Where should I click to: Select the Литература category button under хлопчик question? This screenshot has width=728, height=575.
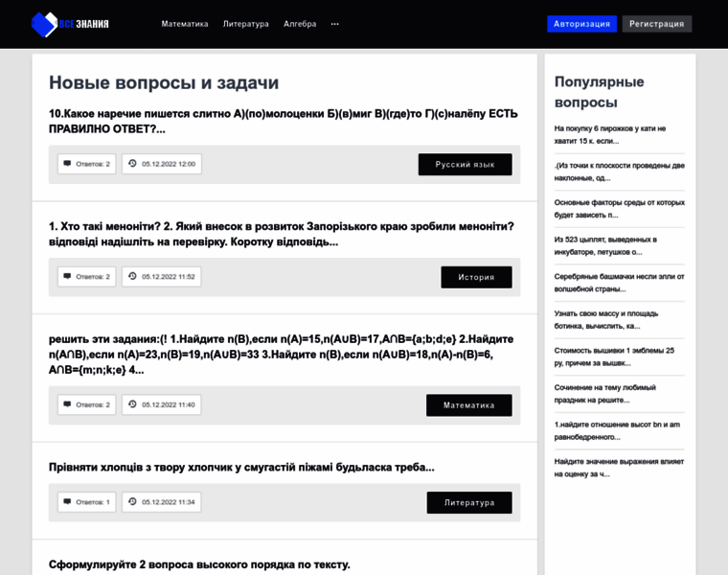(469, 503)
